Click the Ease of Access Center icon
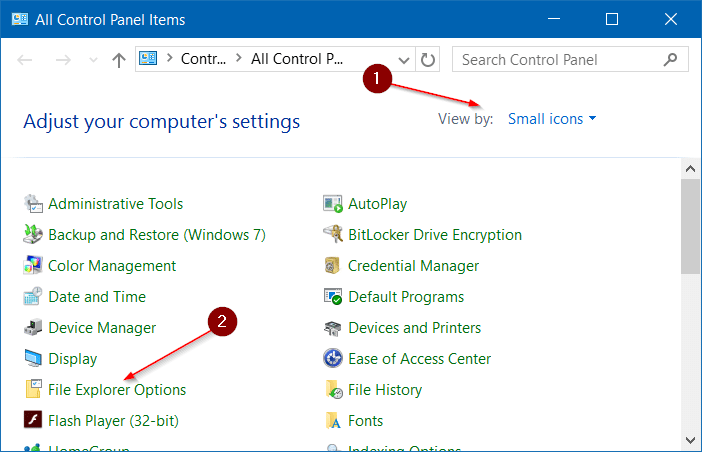 (333, 358)
